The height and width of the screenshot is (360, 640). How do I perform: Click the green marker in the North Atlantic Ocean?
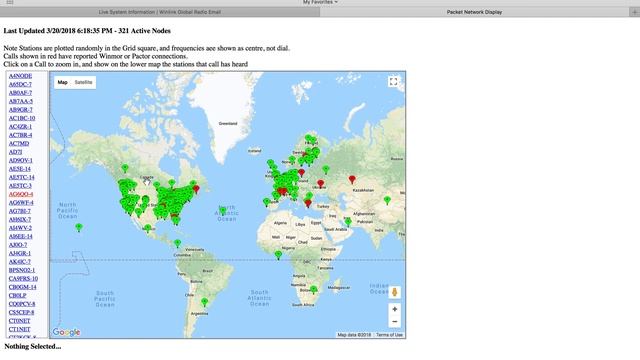tap(222, 211)
